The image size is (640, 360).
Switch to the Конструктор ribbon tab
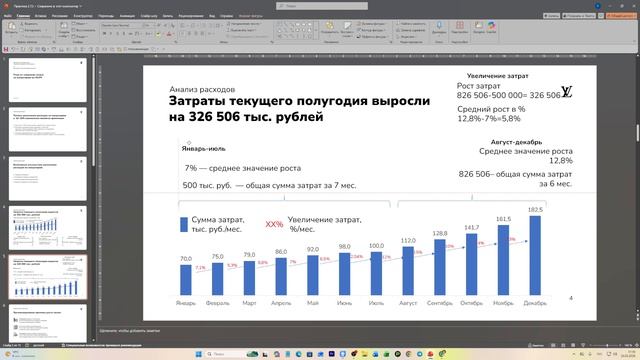pos(83,16)
